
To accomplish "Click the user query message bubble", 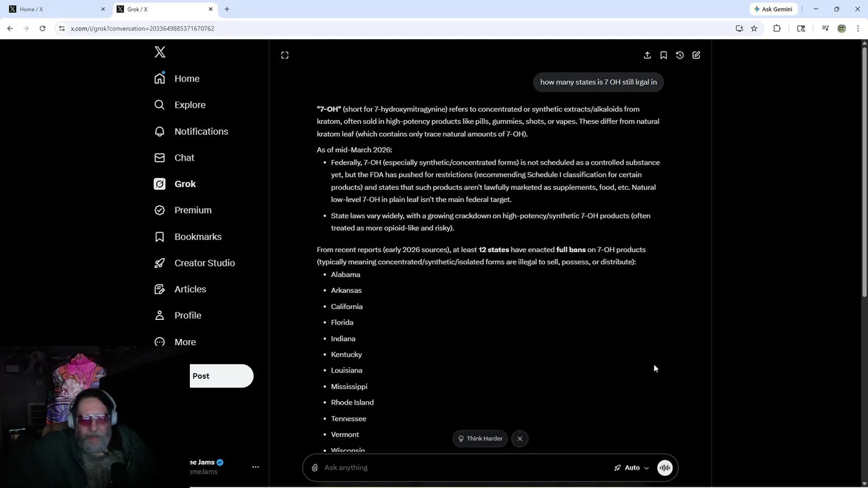I will (598, 82).
